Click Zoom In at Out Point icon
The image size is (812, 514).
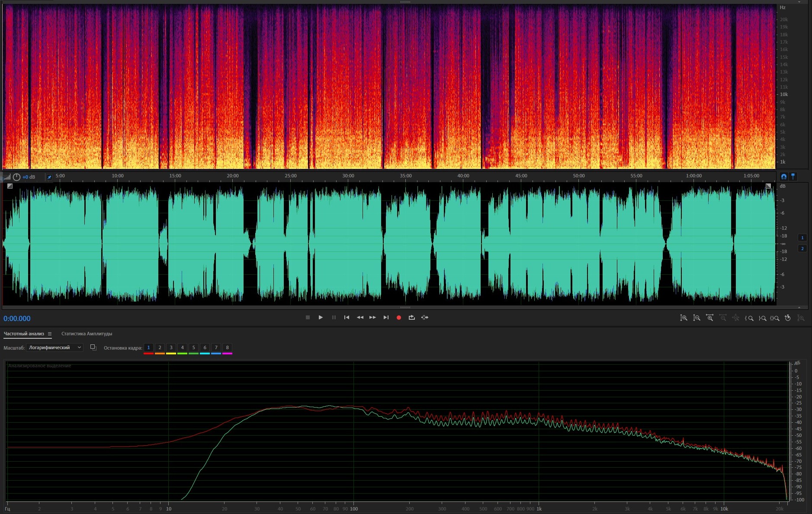762,318
